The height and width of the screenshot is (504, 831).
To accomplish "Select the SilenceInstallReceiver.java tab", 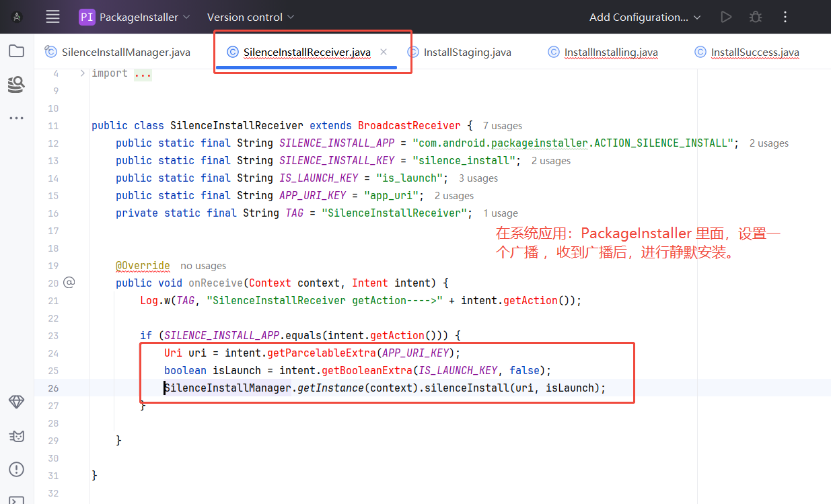I will (307, 52).
